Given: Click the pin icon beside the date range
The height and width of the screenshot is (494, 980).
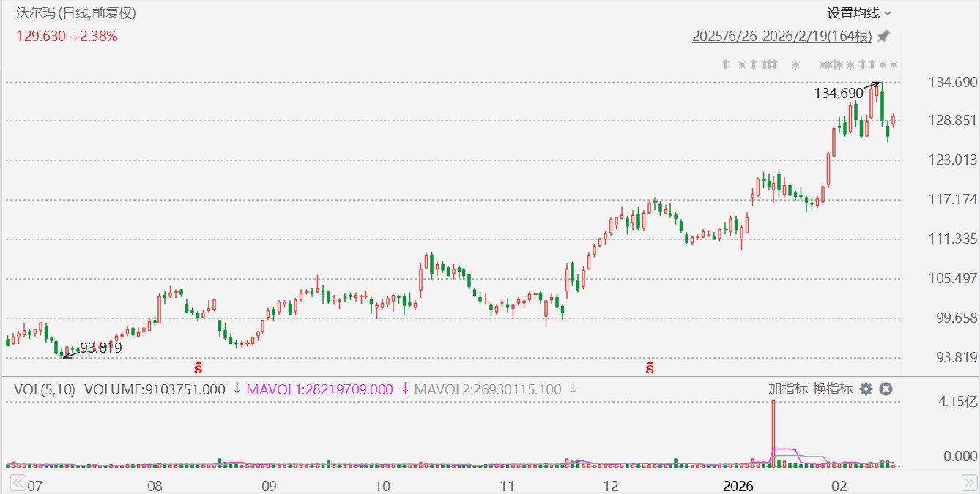Looking at the screenshot, I should click(884, 36).
